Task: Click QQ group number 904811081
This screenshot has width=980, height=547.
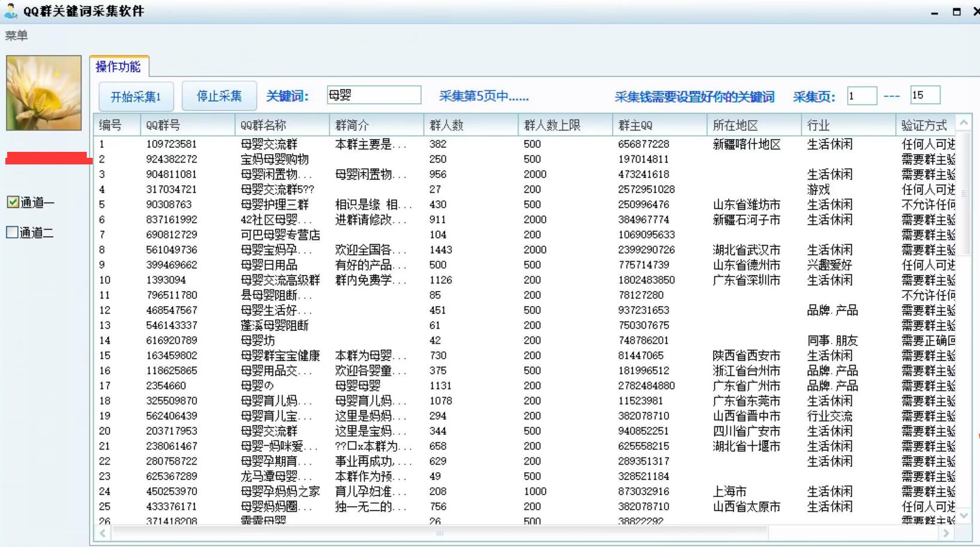Action: pyautogui.click(x=171, y=174)
